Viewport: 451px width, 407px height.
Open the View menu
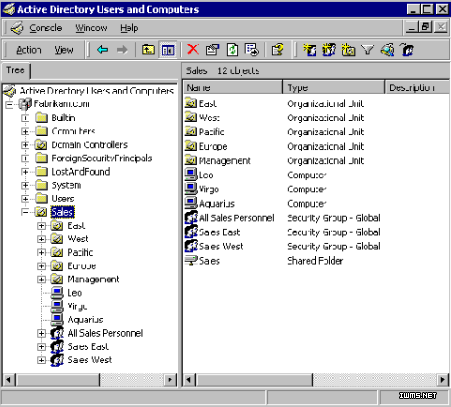(64, 50)
